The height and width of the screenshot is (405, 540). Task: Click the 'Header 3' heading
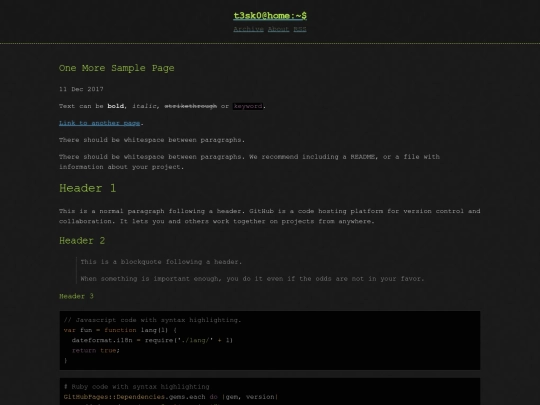[76, 296]
